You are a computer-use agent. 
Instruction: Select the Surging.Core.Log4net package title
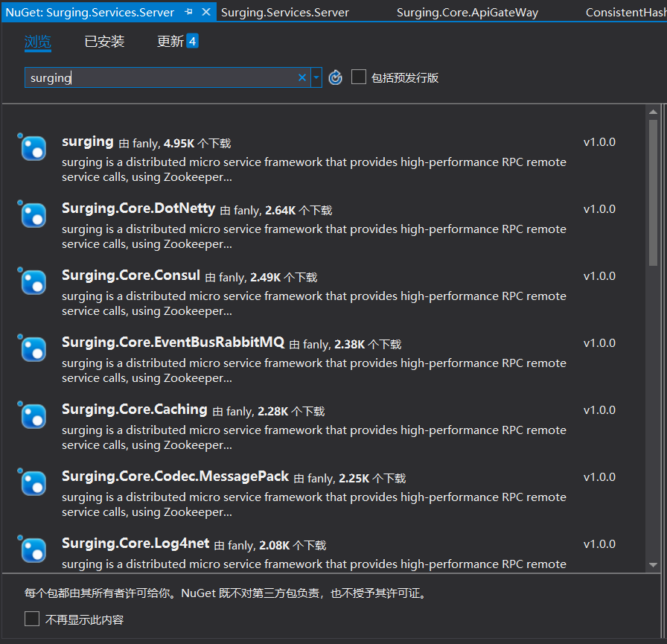[x=135, y=543]
